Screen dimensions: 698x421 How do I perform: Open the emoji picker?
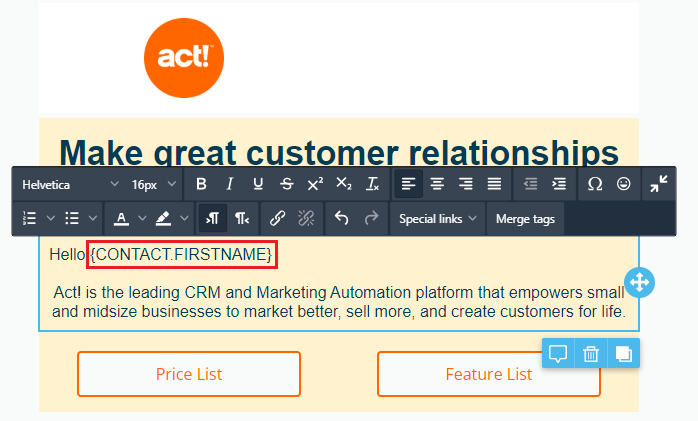[x=624, y=184]
